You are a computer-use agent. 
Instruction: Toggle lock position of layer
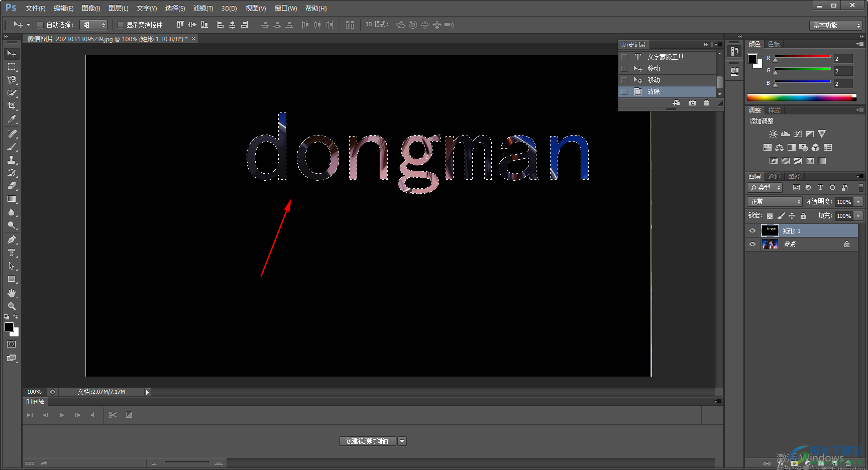coord(792,216)
